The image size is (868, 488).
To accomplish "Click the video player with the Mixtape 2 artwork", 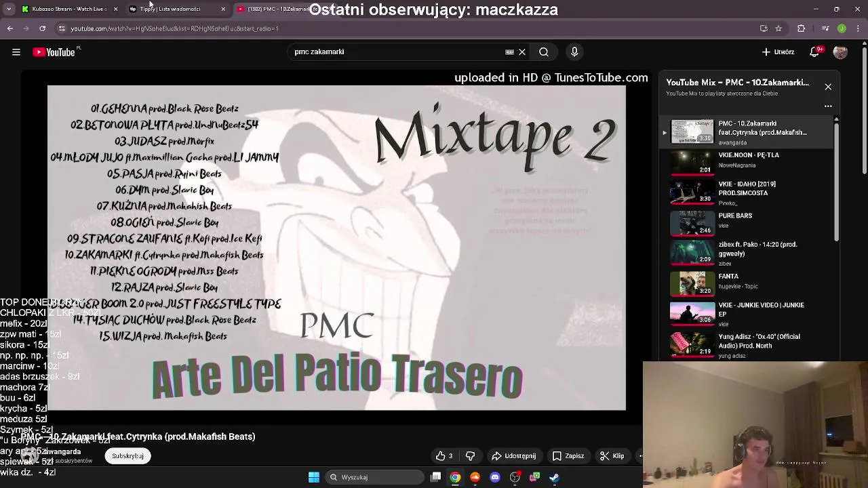I will click(336, 247).
